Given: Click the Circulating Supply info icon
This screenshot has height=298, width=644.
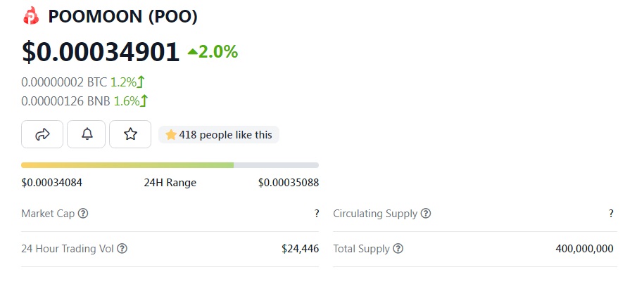Looking at the screenshot, I should coord(426,214).
